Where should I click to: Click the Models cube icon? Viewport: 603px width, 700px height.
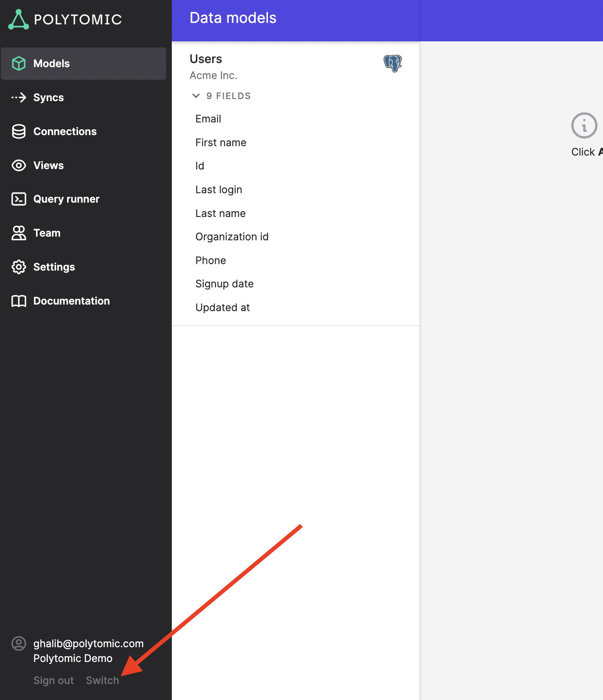pyautogui.click(x=19, y=63)
